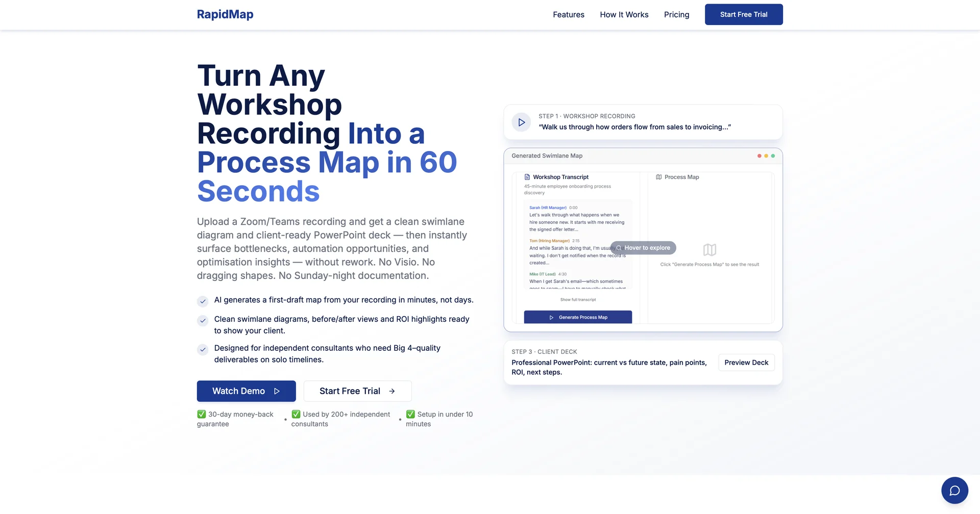
Task: Click the green window dot
Action: click(x=773, y=156)
